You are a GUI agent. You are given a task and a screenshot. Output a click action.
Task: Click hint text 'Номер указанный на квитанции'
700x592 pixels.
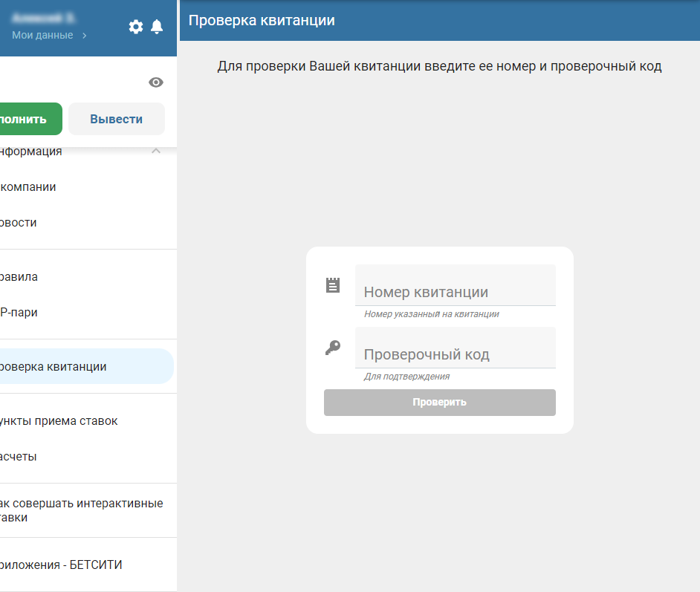click(x=432, y=314)
